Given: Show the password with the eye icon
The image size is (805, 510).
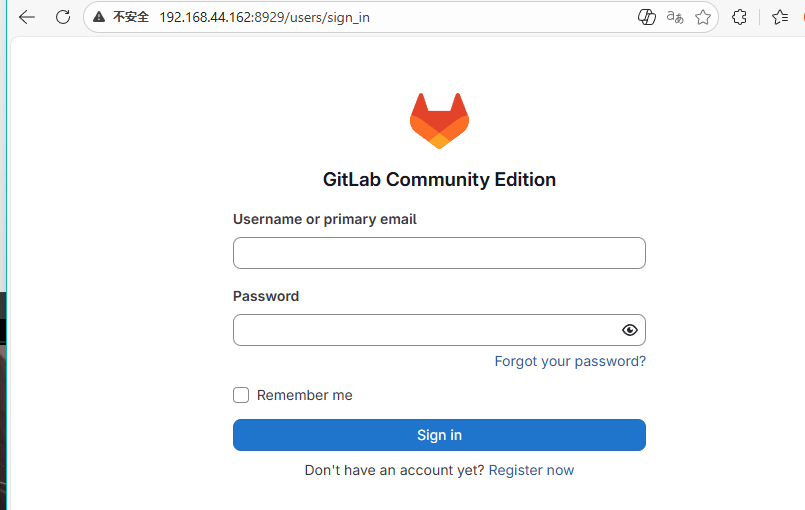Looking at the screenshot, I should pyautogui.click(x=630, y=330).
